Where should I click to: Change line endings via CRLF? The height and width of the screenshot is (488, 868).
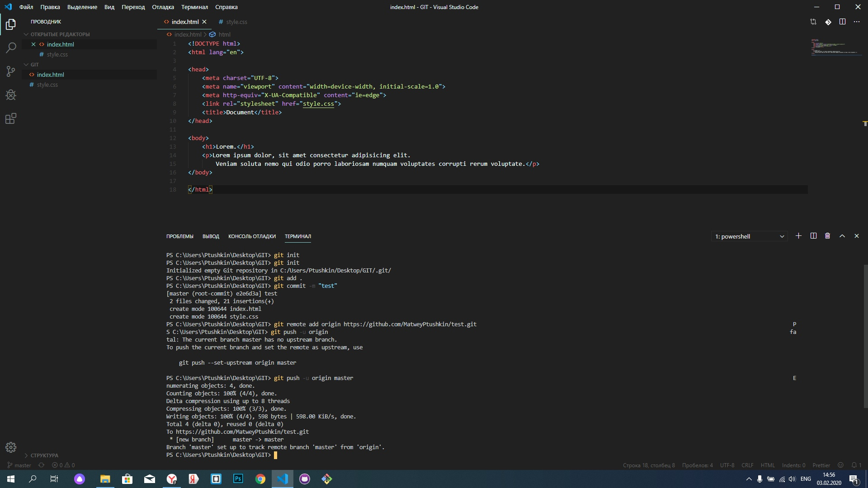(x=748, y=465)
